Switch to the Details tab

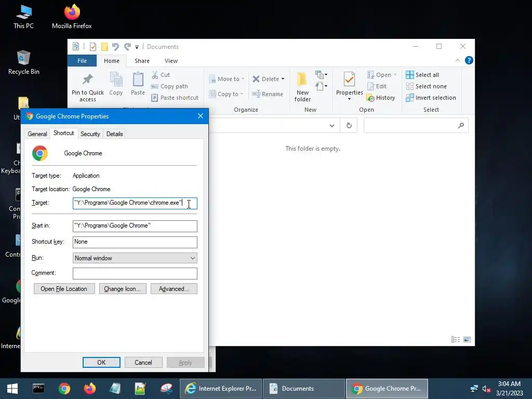115,134
